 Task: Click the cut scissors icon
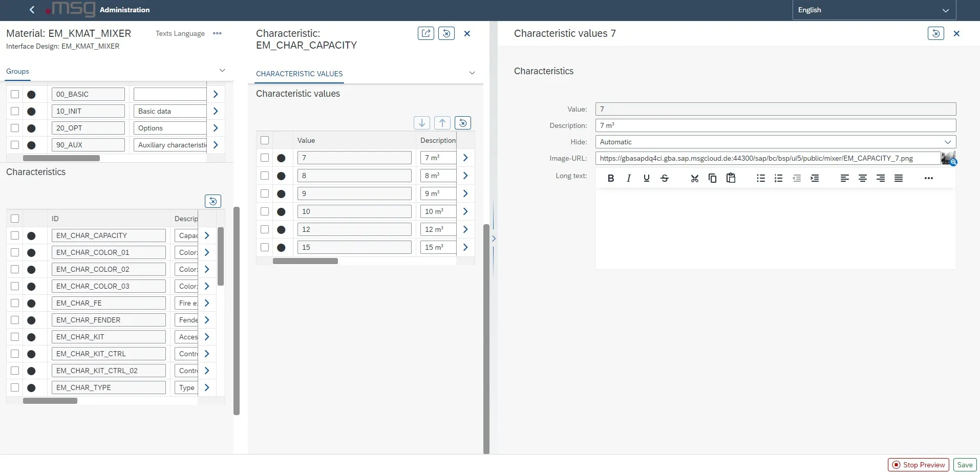[694, 178]
